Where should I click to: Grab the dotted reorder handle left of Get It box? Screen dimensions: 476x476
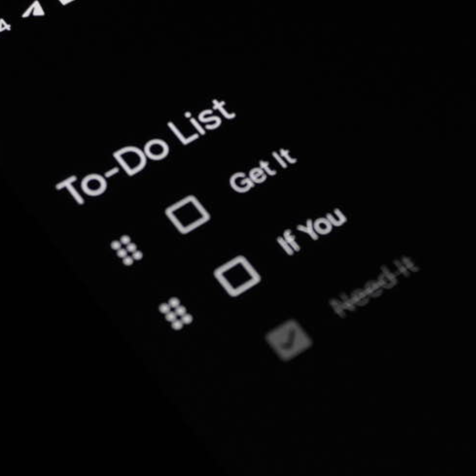click(127, 250)
